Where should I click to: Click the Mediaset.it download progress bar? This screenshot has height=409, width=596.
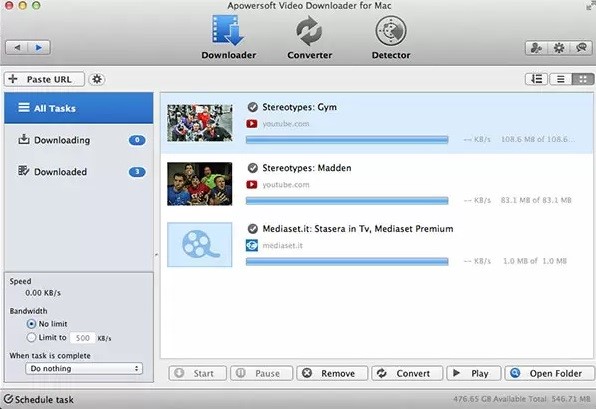347,261
